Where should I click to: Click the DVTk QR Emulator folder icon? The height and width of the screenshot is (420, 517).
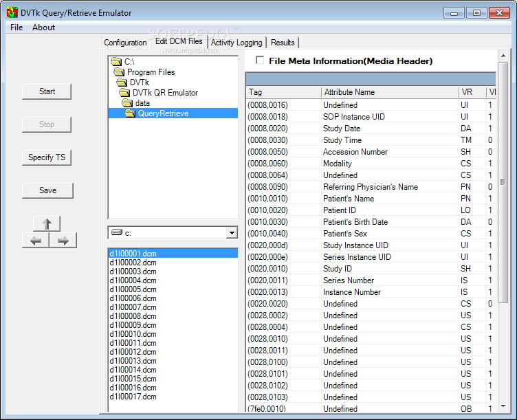pyautogui.click(x=124, y=93)
